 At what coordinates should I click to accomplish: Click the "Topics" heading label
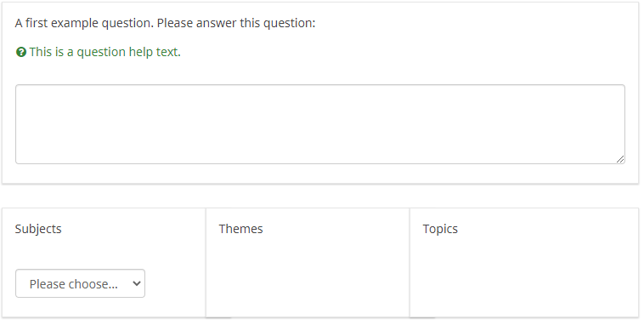coord(440,229)
